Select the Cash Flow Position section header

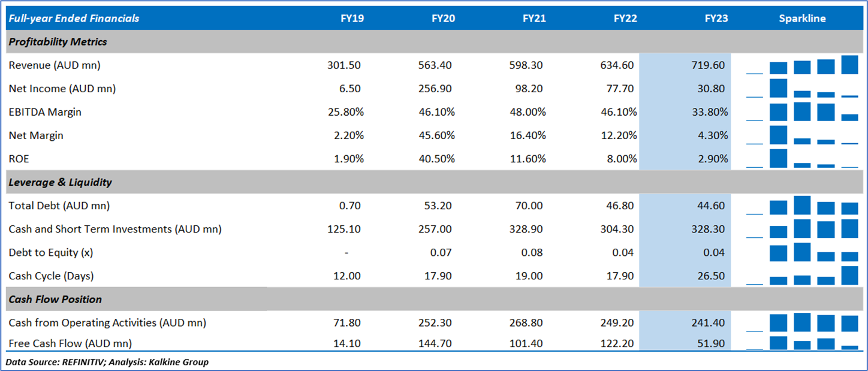[x=55, y=299]
